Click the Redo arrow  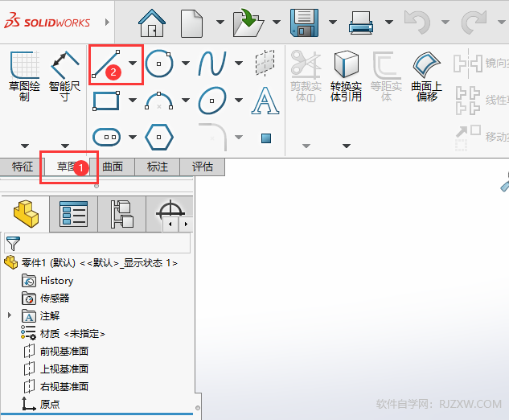point(474,22)
